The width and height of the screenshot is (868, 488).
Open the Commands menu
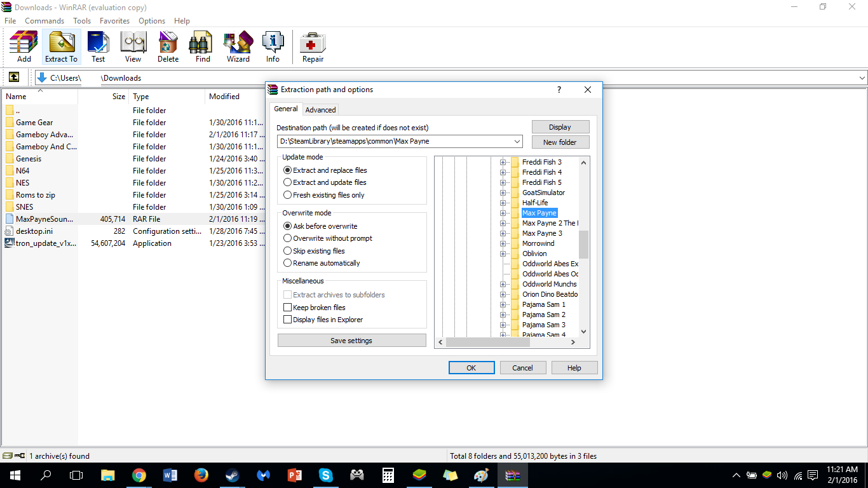[x=44, y=21]
